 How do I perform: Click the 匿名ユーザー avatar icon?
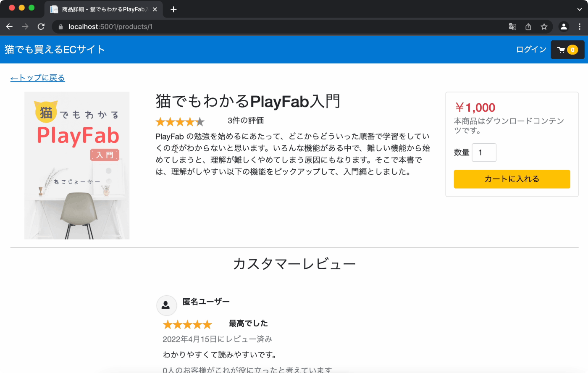166,305
